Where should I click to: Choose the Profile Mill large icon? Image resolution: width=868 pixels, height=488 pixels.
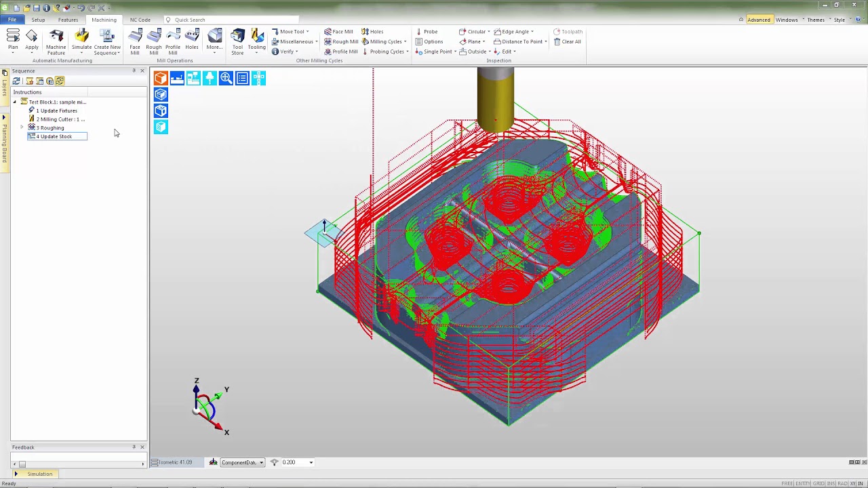173,41
